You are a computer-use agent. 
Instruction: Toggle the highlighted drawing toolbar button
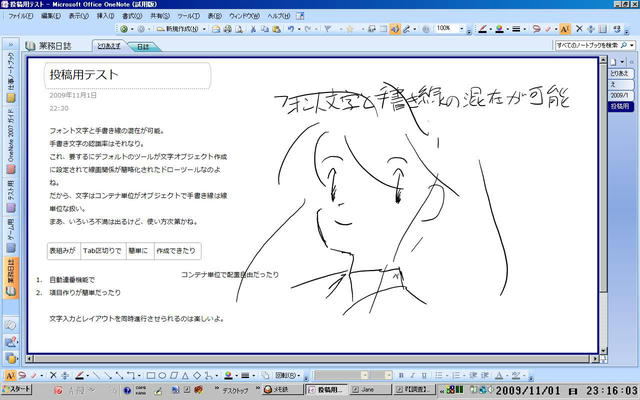tap(395, 29)
